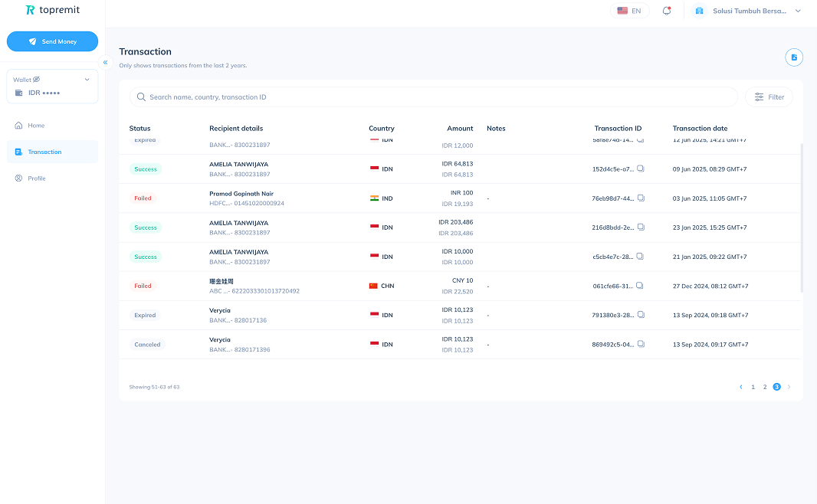
Task: Click the IDR wallet icon
Action: pos(18,93)
